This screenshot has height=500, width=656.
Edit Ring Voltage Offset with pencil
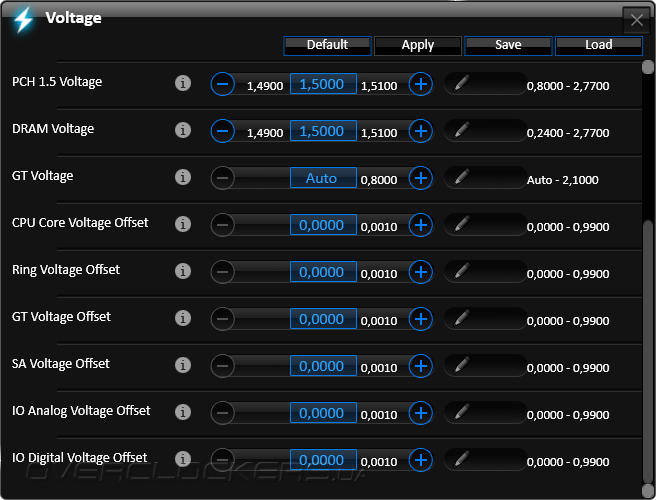(x=462, y=271)
